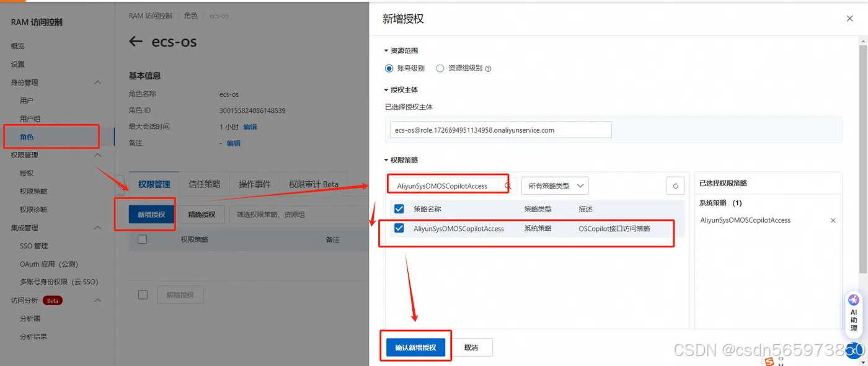Close the 新增授权 panel

849,19
